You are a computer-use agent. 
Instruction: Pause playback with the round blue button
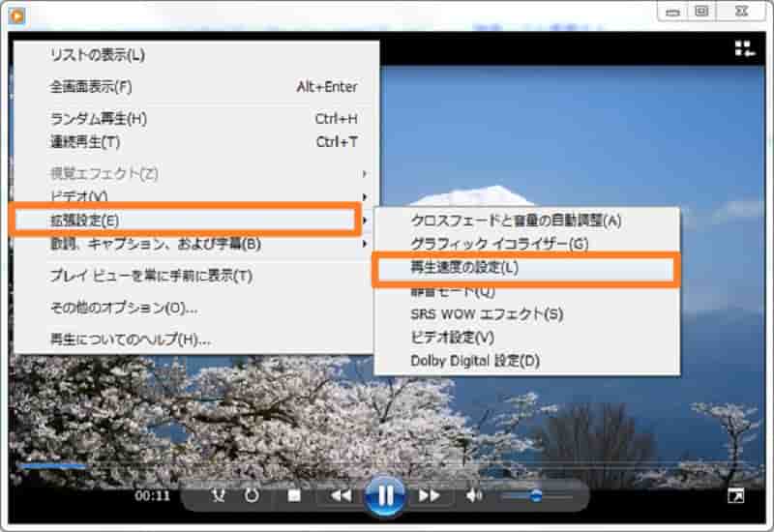(x=384, y=495)
